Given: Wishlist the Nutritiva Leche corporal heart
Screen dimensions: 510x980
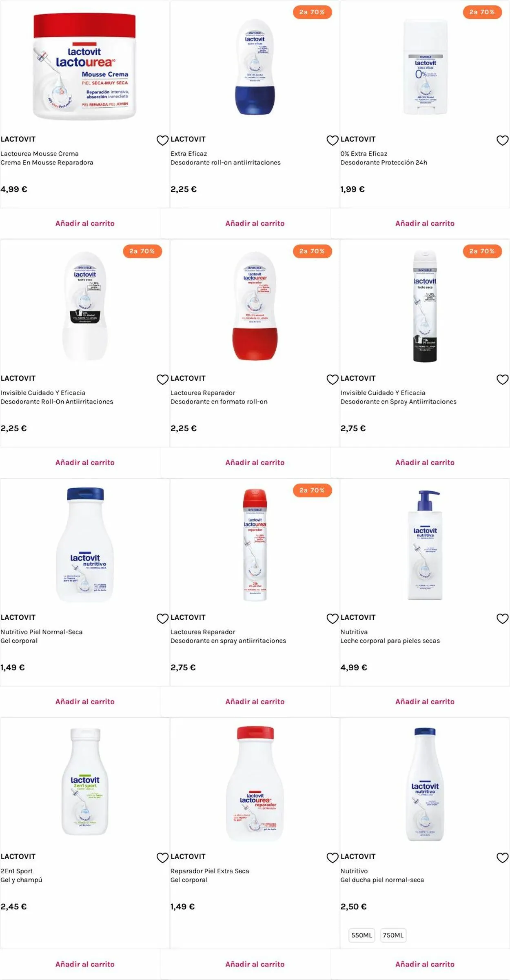Looking at the screenshot, I should [x=502, y=619].
